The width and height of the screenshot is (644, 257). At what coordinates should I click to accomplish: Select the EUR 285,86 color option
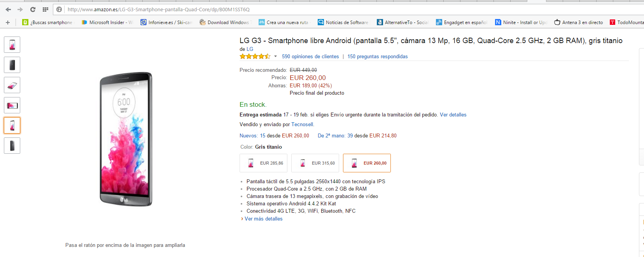point(263,163)
